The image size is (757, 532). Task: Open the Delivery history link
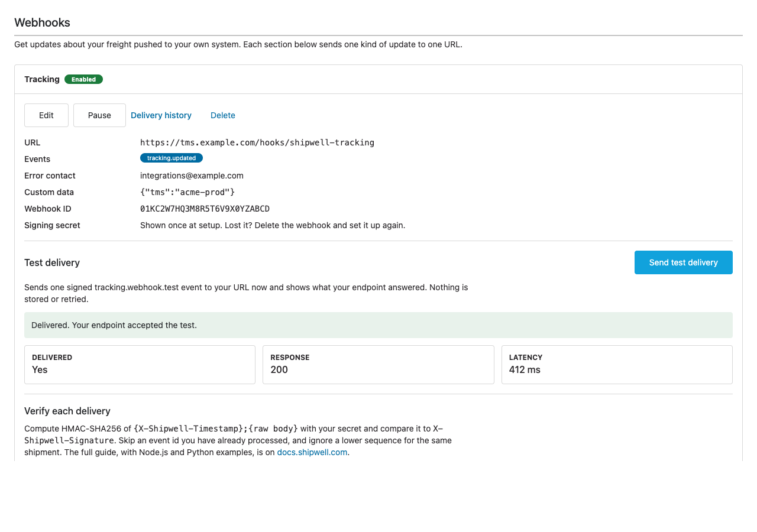[161, 115]
